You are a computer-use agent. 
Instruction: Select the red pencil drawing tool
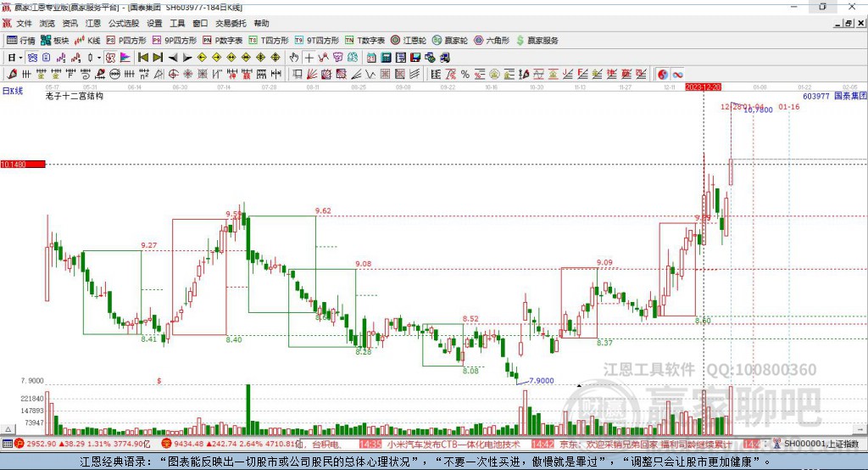pyautogui.click(x=12, y=75)
